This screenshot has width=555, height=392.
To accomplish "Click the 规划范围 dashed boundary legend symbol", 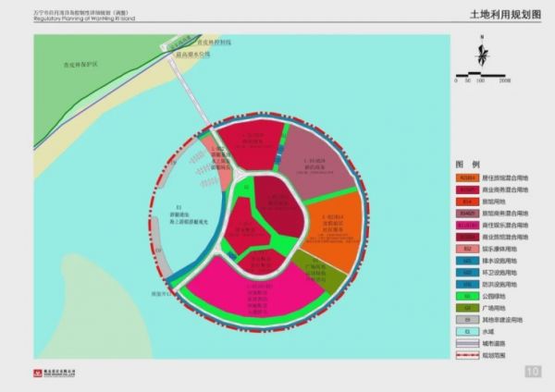I will tap(467, 355).
